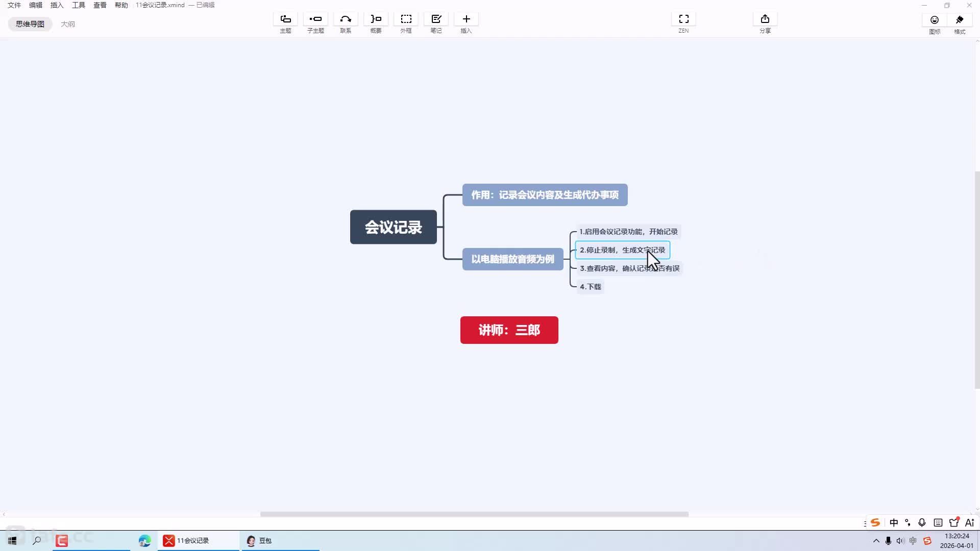This screenshot has height=551, width=980.
Task: Select the 讲师：三郎 red topic
Action: click(509, 330)
